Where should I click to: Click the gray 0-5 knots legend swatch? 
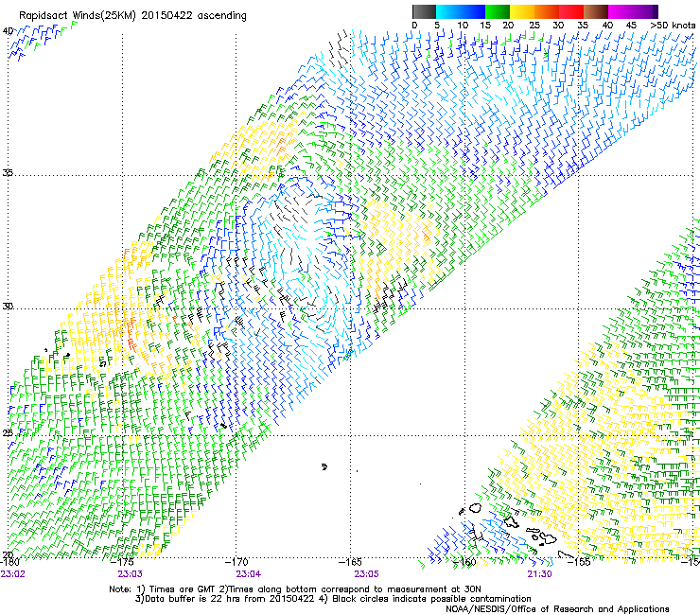pyautogui.click(x=425, y=11)
